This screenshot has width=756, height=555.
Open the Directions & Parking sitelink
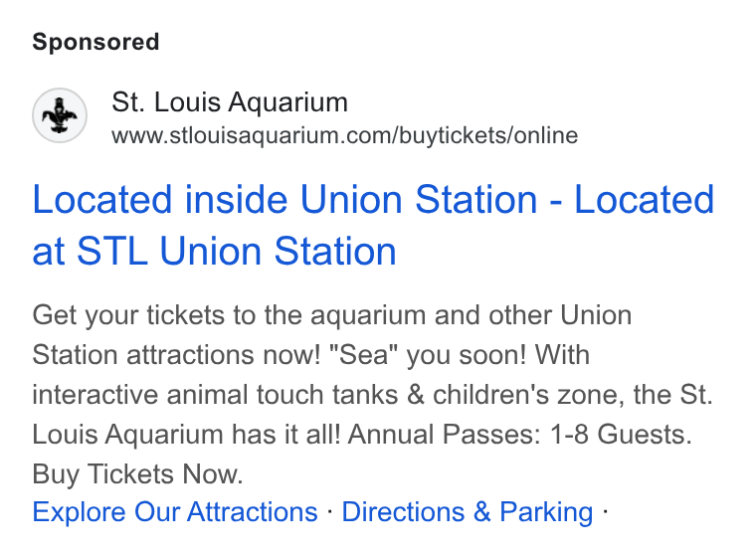click(468, 511)
